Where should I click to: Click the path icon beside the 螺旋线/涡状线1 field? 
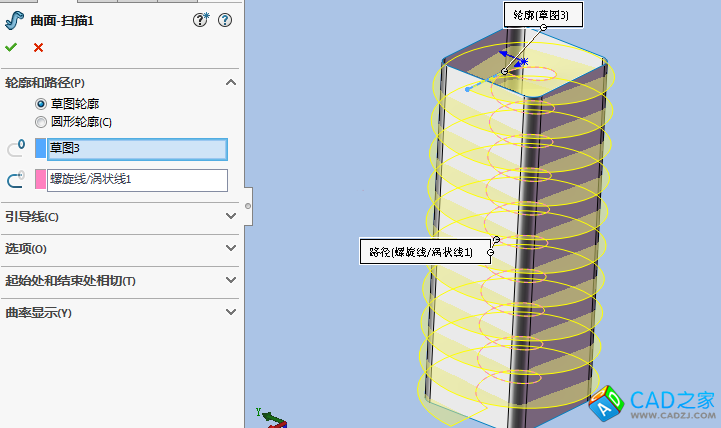coord(15,180)
